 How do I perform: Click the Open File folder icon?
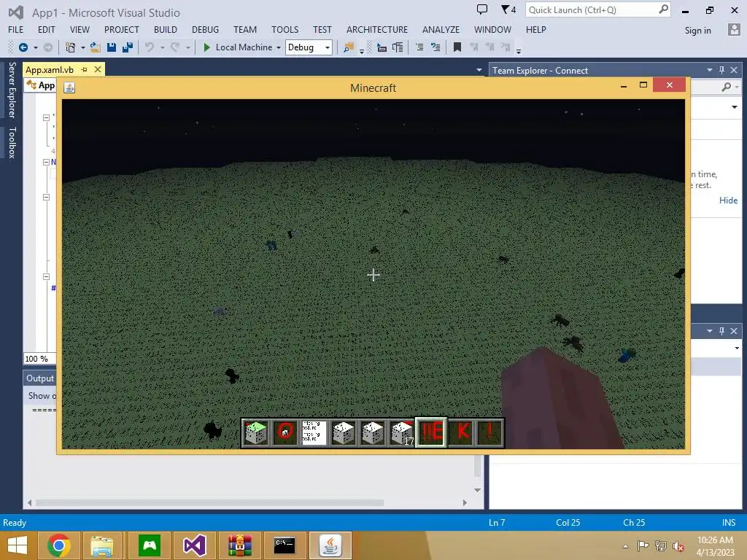(96, 47)
